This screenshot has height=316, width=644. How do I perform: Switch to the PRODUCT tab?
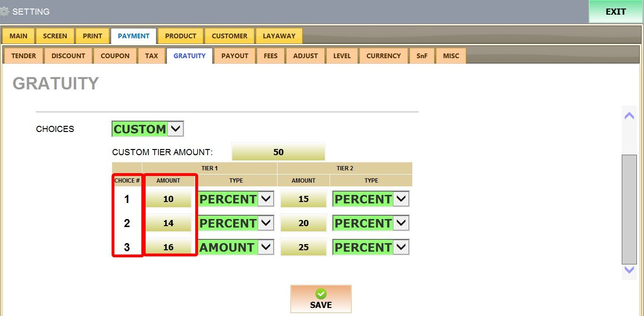(181, 36)
